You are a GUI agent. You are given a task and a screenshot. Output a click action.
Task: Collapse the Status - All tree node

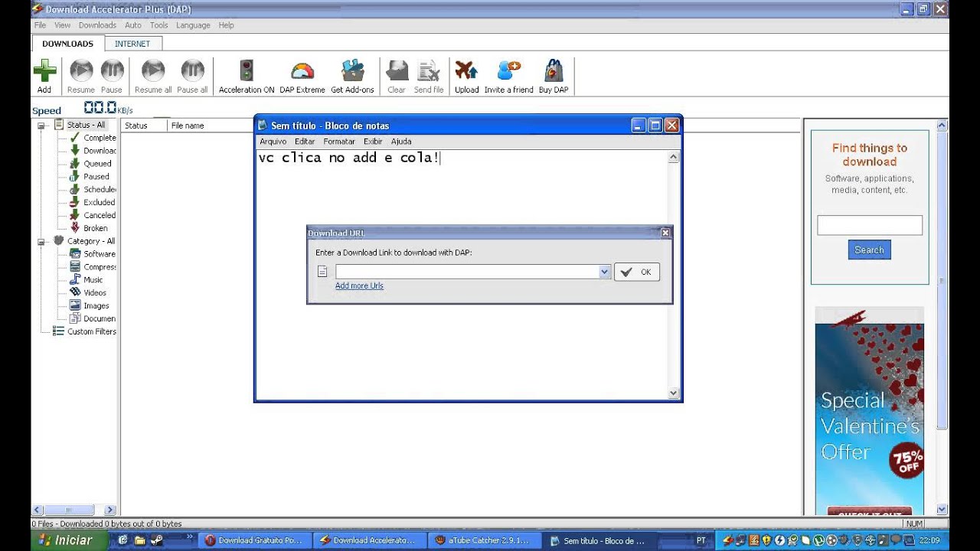41,126
